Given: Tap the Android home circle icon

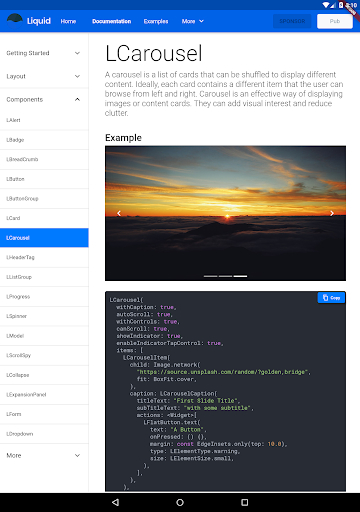Looking at the screenshot, I should click(x=180, y=502).
